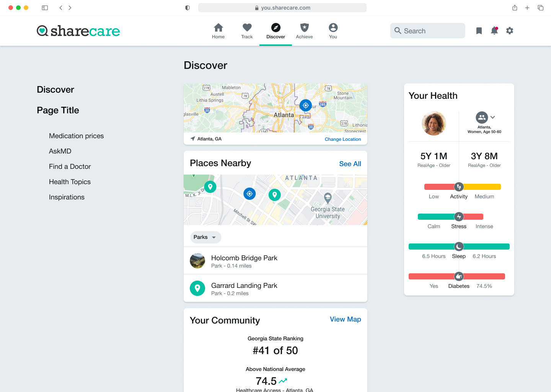
Task: Open Garrard Landing Park listing
Action: [275, 288]
